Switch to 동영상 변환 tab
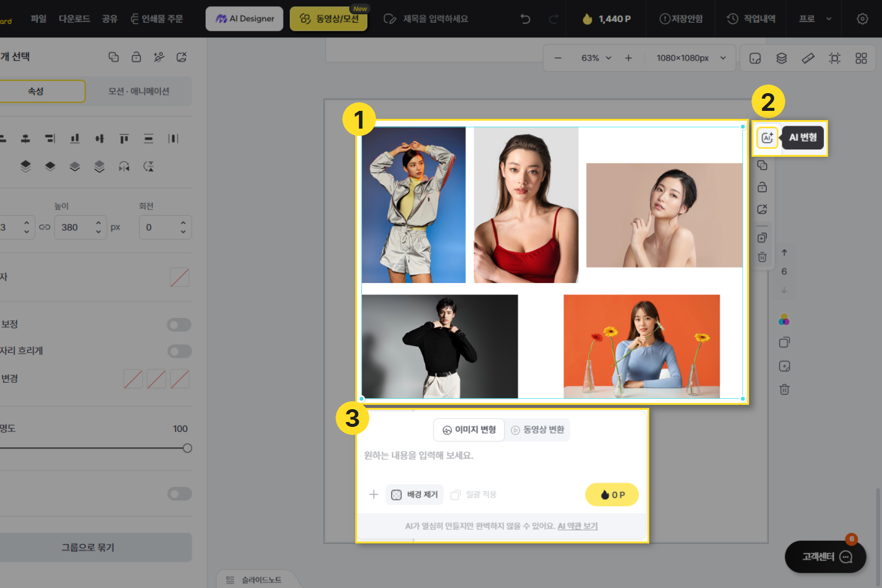This screenshot has width=882, height=588. point(537,430)
